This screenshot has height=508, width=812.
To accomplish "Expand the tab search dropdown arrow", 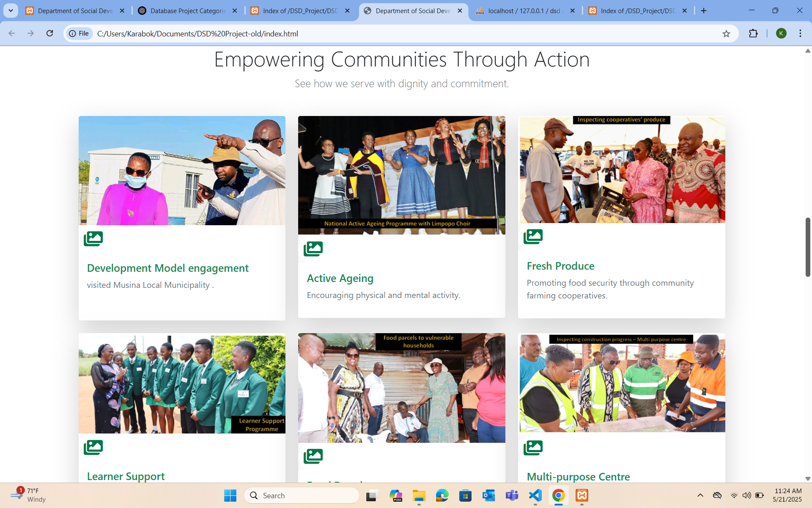I will click(x=11, y=11).
